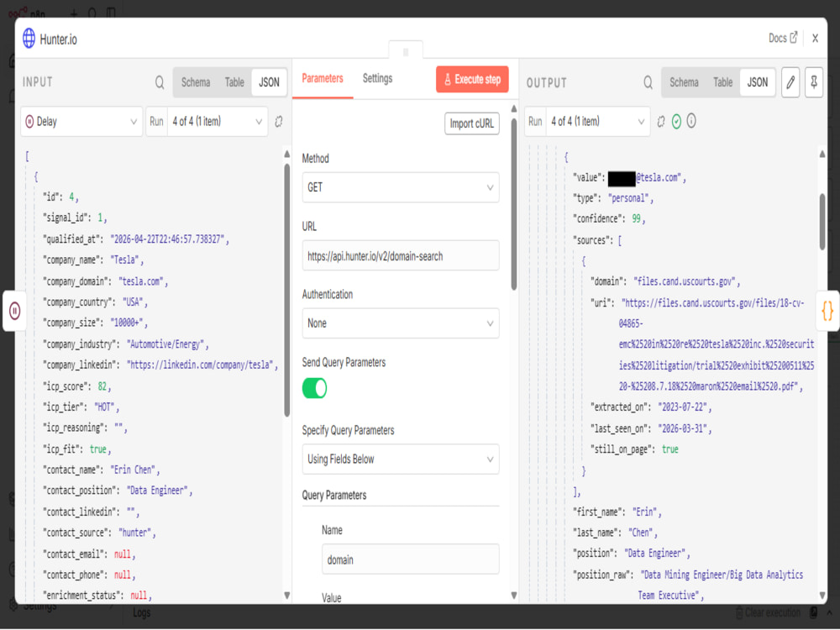Click "company_domain": "tesla.com" line
This screenshot has height=630, width=840.
pyautogui.click(x=105, y=281)
